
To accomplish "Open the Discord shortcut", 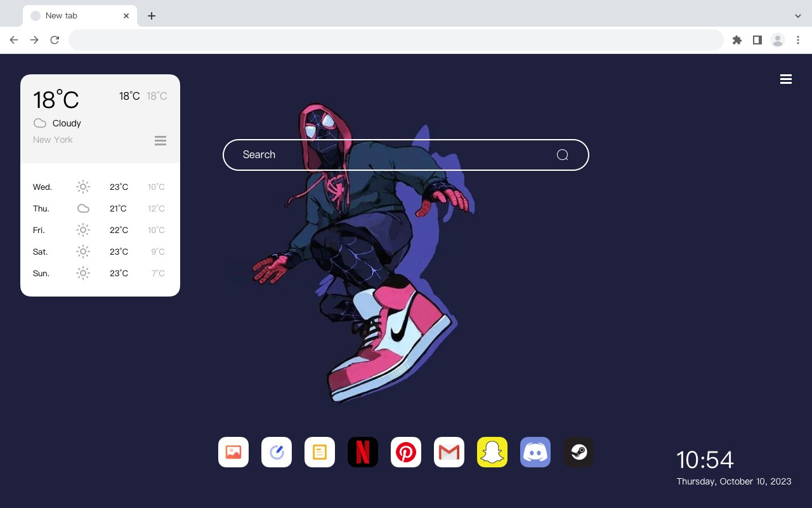I will click(535, 452).
